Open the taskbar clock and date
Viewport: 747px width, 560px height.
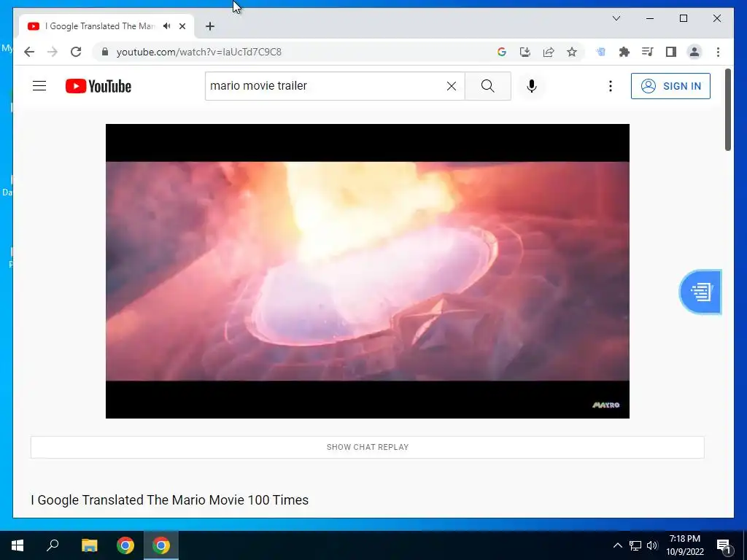[x=684, y=545]
